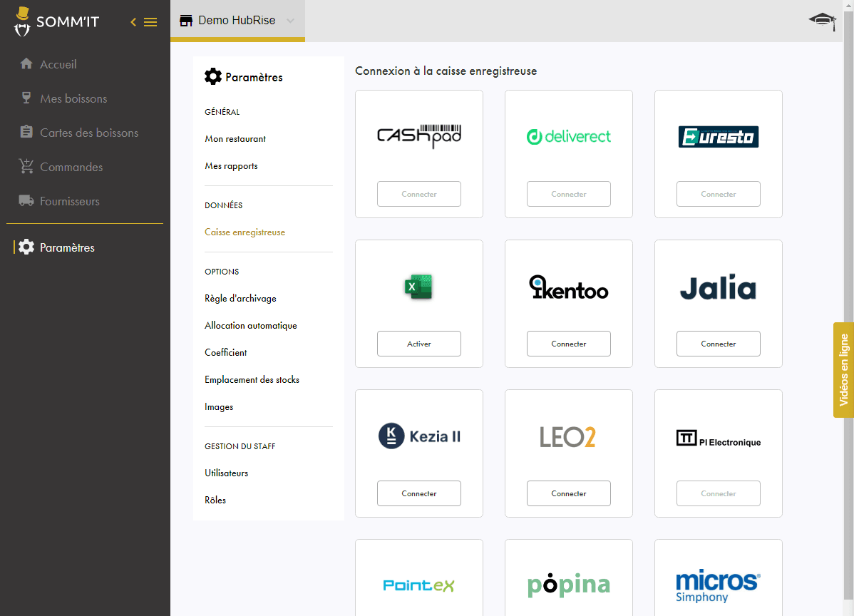This screenshot has width=854, height=616.
Task: Open Rôles staff settings
Action: click(215, 500)
